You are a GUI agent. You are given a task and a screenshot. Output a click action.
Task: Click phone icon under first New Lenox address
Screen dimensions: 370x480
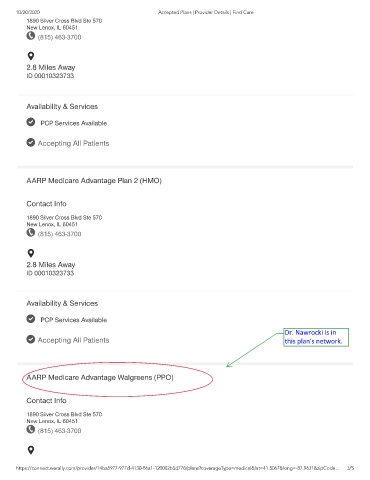(31, 36)
